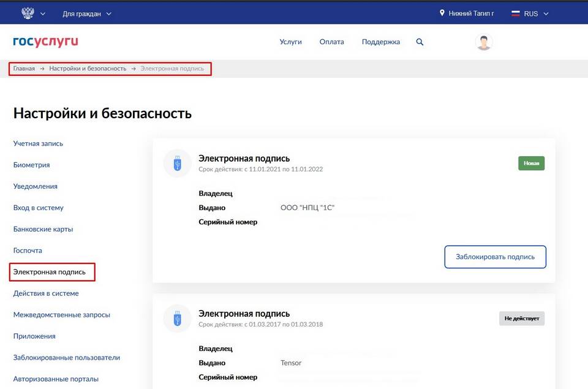Viewport: 588px width, 389px height.
Task: Go to the "Оплата" section
Action: point(331,42)
